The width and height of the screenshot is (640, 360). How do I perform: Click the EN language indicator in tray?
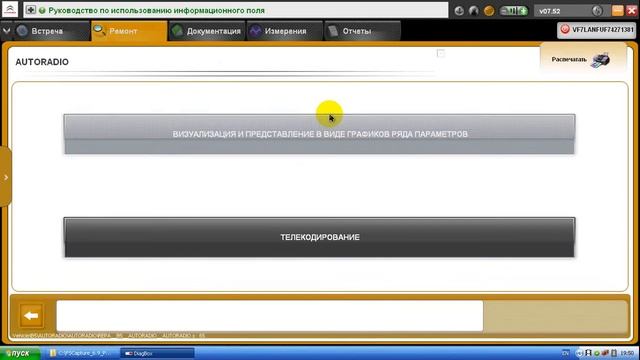tap(565, 353)
